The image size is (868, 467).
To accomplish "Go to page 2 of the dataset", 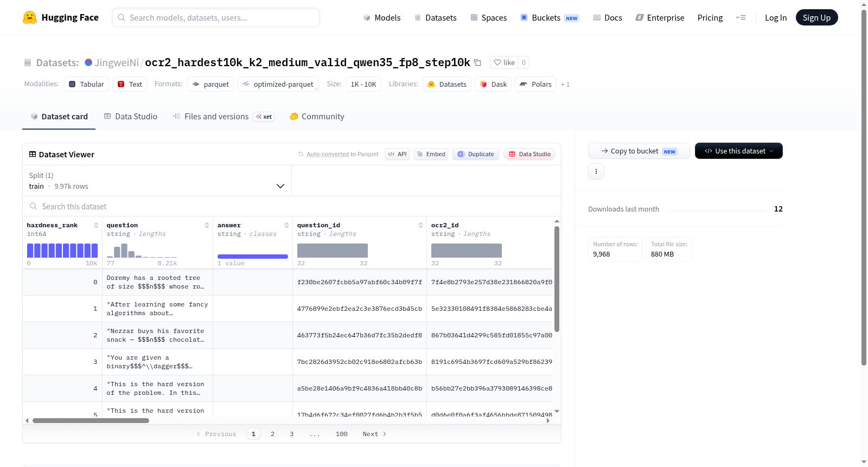I will pos(272,434).
